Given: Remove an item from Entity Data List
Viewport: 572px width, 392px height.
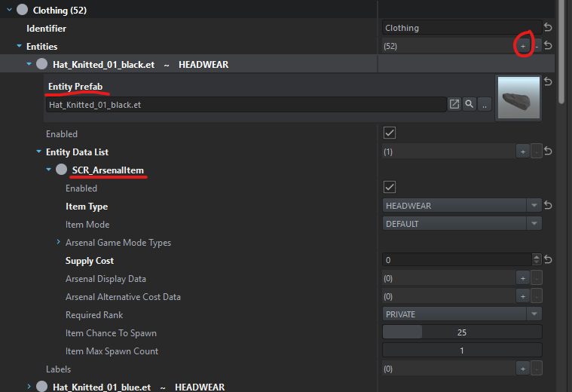Looking at the screenshot, I should [x=537, y=152].
